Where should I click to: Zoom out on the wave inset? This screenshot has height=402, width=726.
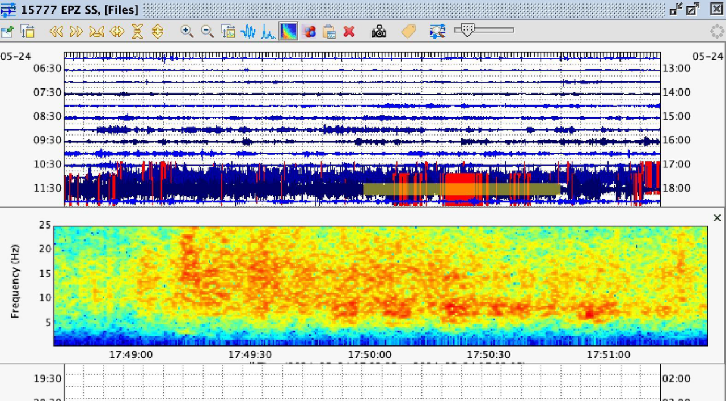(207, 31)
